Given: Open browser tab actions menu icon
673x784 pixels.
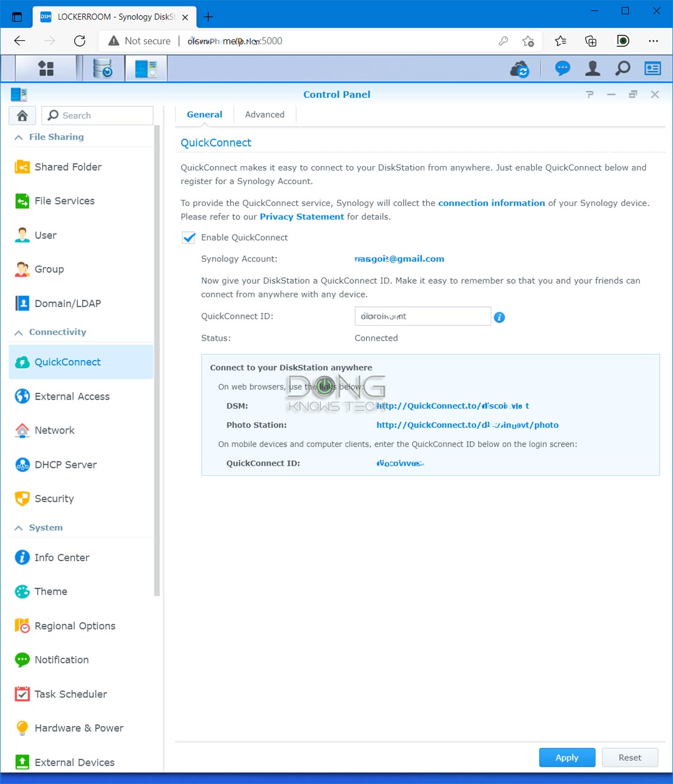Looking at the screenshot, I should (x=17, y=17).
